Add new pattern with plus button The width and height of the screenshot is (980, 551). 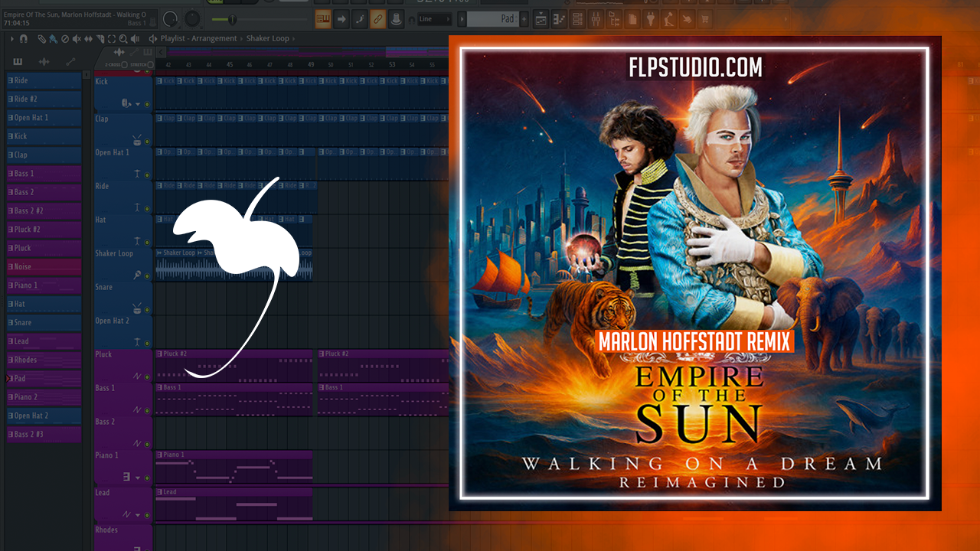pyautogui.click(x=524, y=18)
